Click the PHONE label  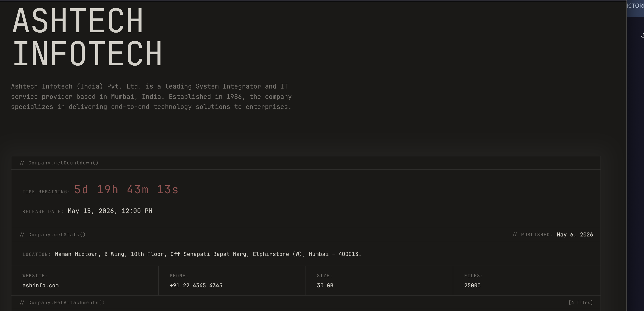(x=179, y=276)
